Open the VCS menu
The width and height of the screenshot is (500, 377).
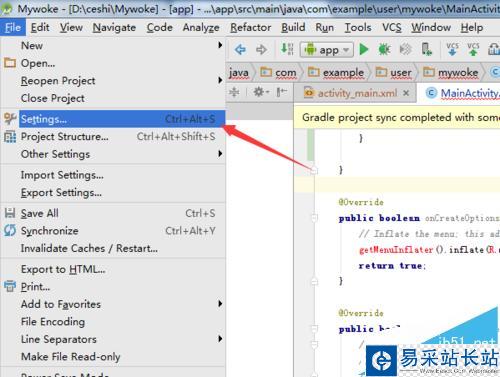click(x=392, y=27)
